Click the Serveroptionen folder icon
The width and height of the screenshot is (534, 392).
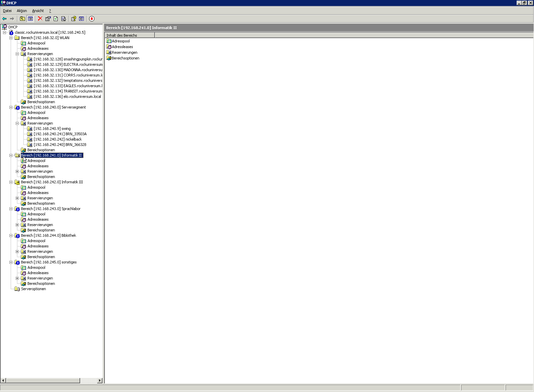[x=17, y=289]
